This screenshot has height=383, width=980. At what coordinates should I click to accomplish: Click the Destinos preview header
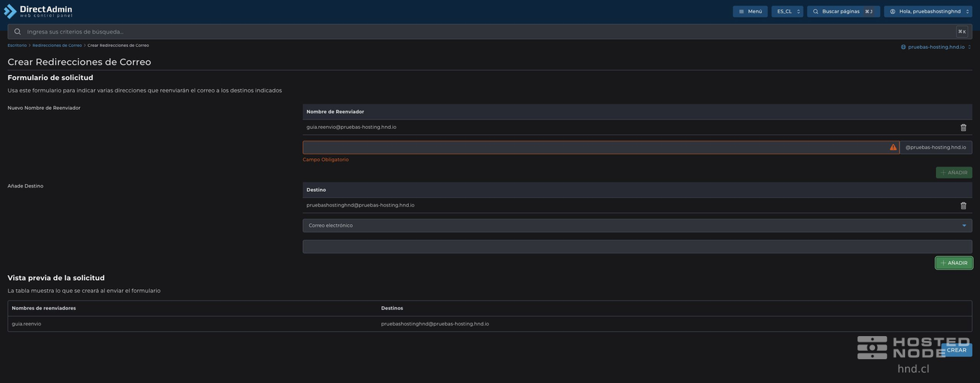coord(392,308)
